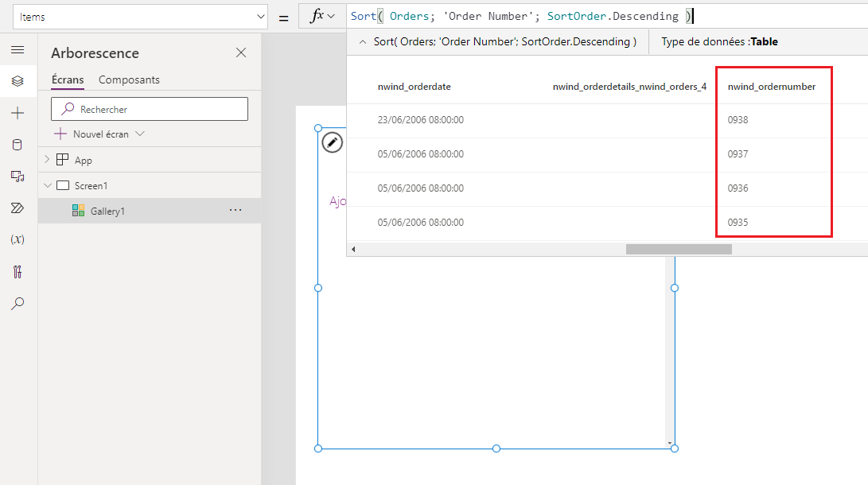Viewport: 868px width, 485px height.
Task: Collapse the Sort formula result preview
Action: coord(363,42)
